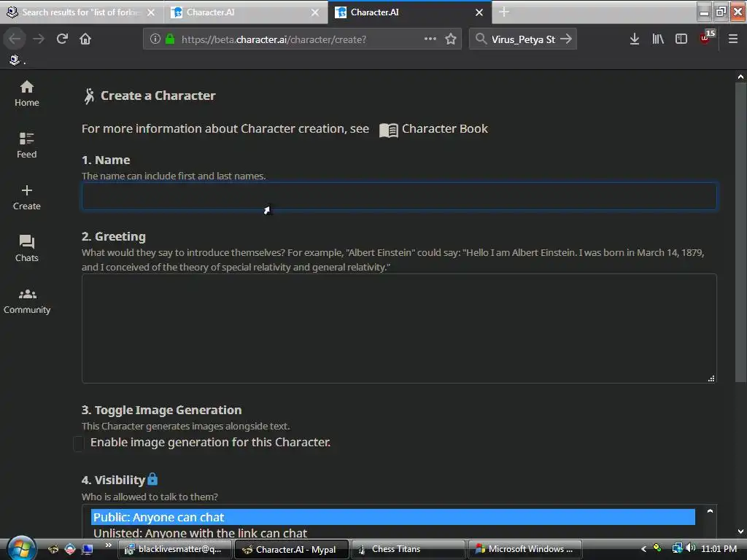Click the Show Desktop quick launch icon
747x560 pixels.
[x=88, y=549]
